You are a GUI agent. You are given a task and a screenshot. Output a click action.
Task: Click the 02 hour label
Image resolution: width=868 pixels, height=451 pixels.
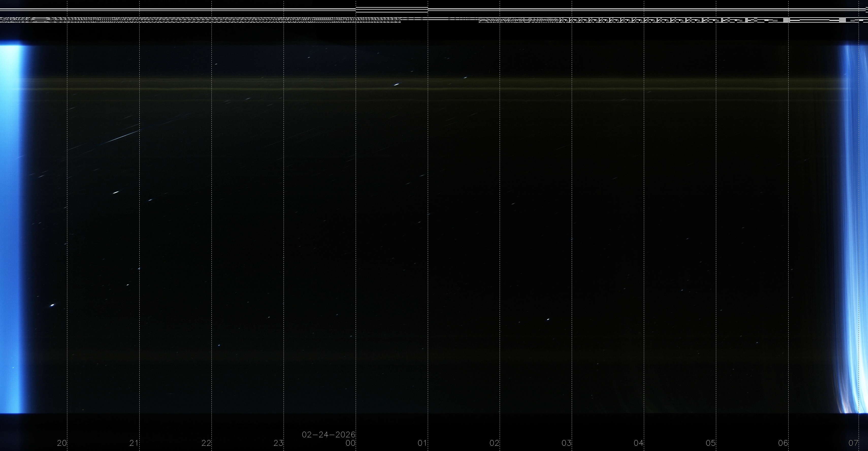[x=494, y=443]
